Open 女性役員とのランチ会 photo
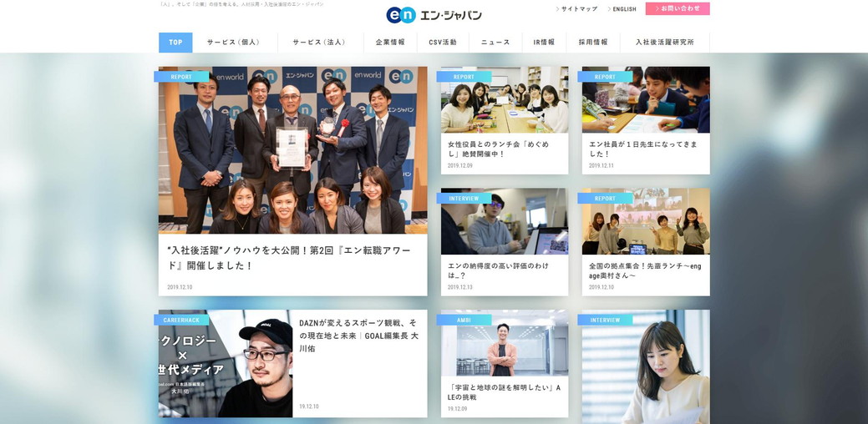The height and width of the screenshot is (424, 868). point(505,100)
